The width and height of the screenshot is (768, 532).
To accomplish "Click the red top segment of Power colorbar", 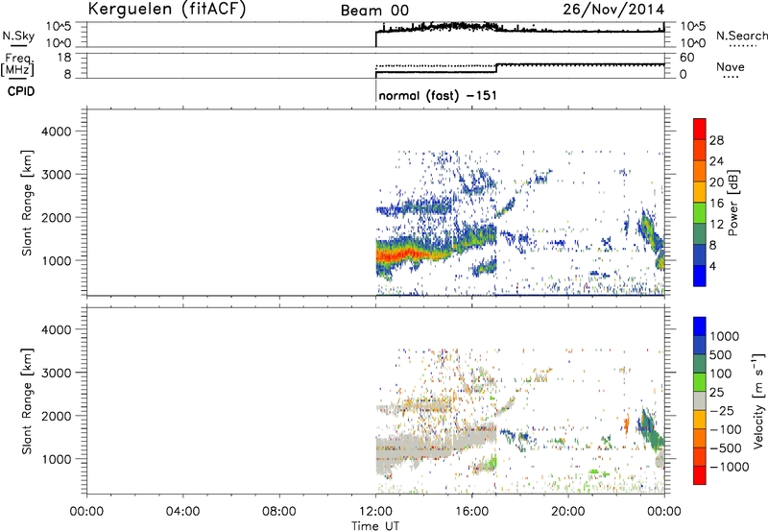I will pos(700,129).
